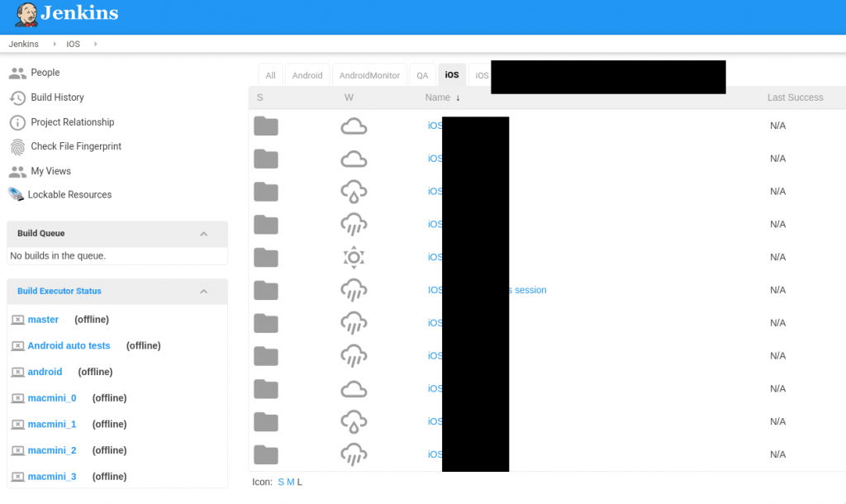Click the Check File Fingerprint icon
This screenshot has height=504, width=846.
click(x=17, y=147)
